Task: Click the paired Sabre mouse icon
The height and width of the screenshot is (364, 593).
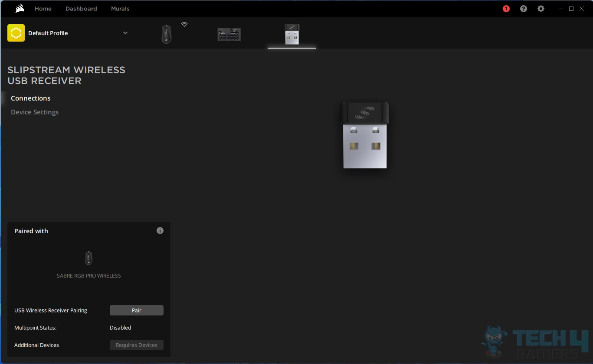Action: 88,258
